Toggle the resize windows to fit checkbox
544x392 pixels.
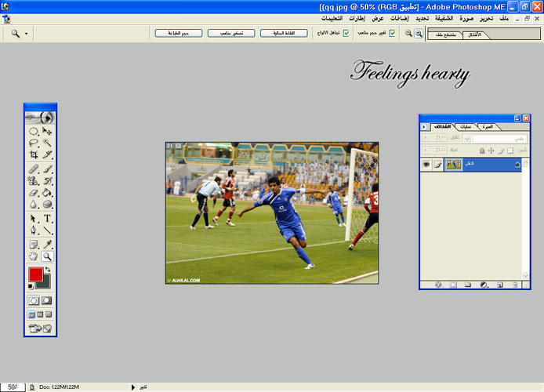393,34
